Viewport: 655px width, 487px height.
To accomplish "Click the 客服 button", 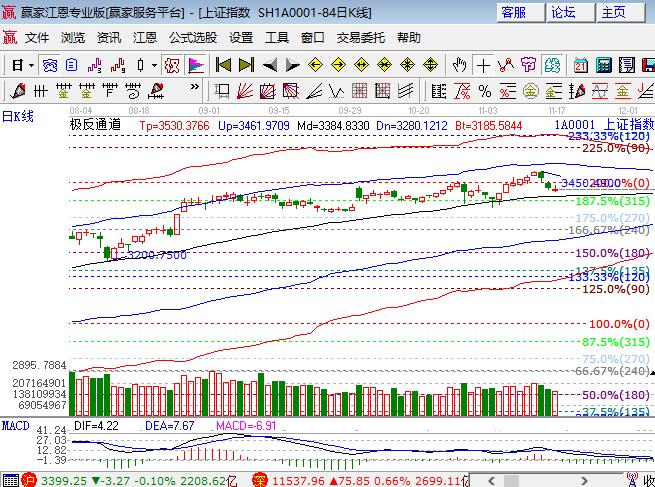I will point(513,13).
